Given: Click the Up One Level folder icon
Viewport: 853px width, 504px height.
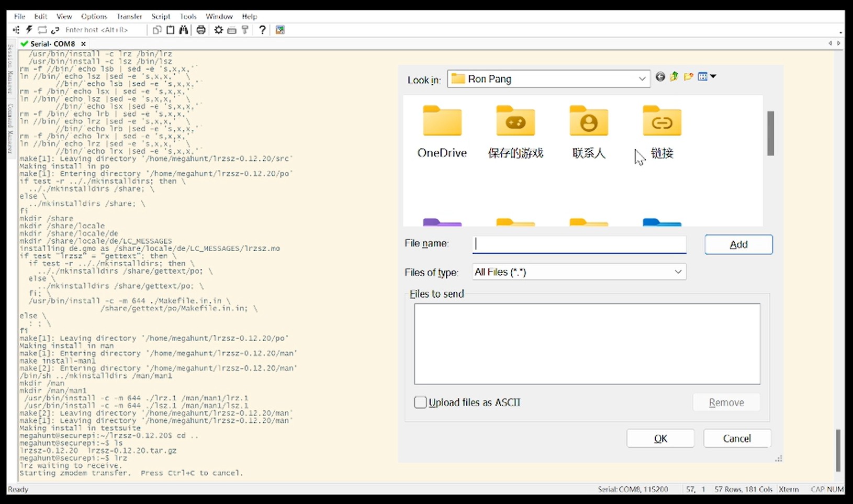Looking at the screenshot, I should pyautogui.click(x=674, y=76).
